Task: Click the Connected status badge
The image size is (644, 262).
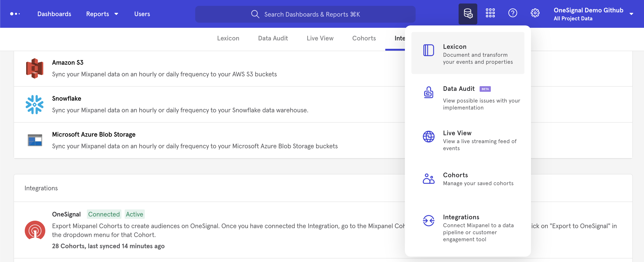Action: click(104, 214)
